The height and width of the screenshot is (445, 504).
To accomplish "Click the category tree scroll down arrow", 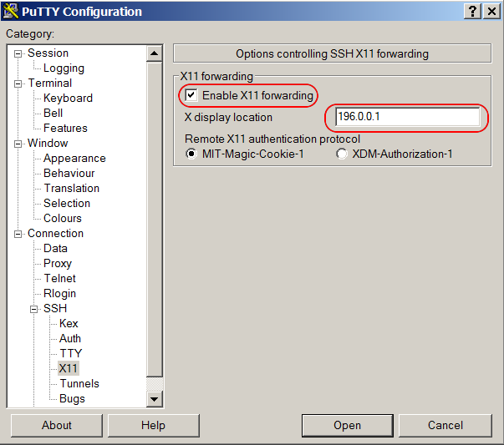I will tap(155, 399).
